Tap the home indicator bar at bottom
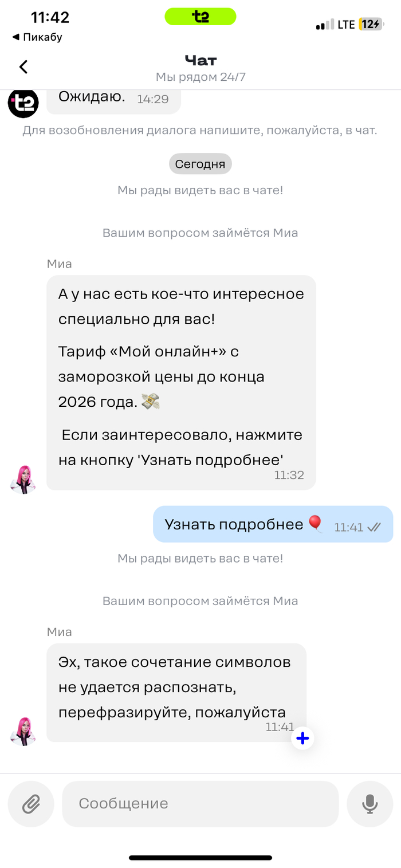This screenshot has height=868, width=401. (200, 858)
